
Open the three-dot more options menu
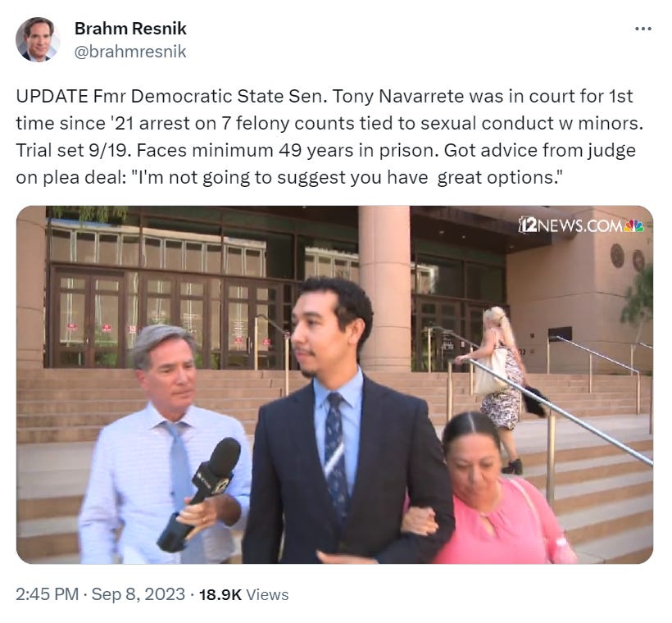coord(642,30)
